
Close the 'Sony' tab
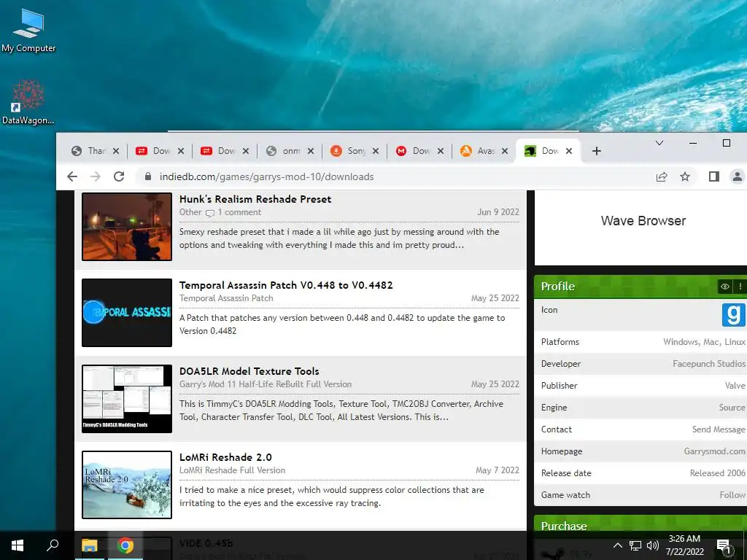tap(376, 151)
